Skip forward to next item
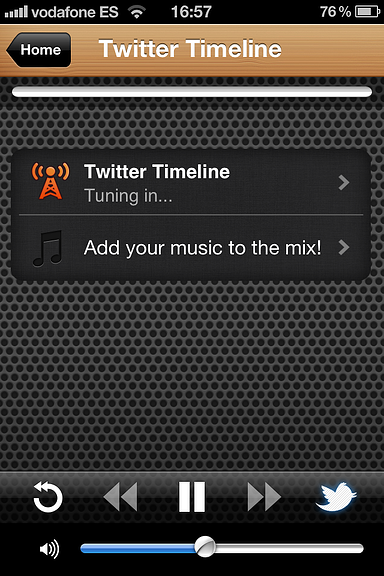This screenshot has height=576, width=384. 264,497
